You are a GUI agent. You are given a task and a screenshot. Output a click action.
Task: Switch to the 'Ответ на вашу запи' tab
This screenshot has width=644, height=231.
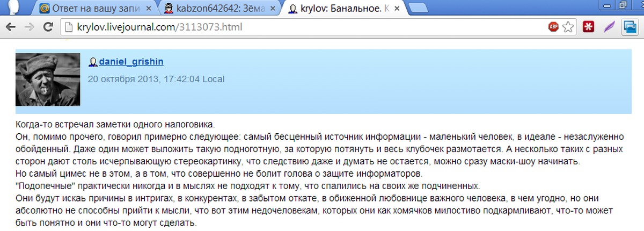coord(94,8)
